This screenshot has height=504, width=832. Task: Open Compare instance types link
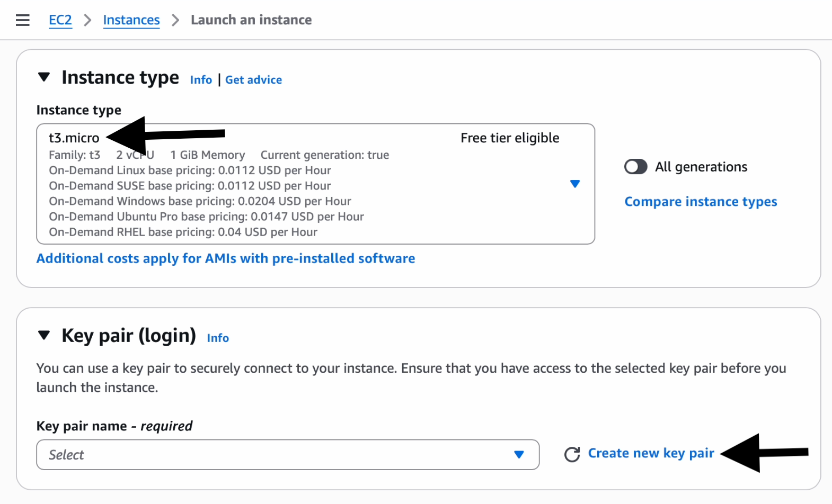coord(701,202)
